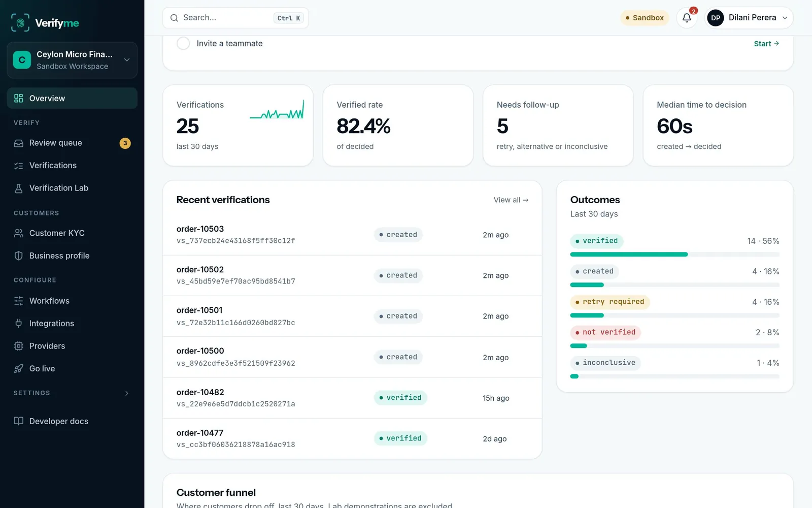Image resolution: width=812 pixels, height=508 pixels.
Task: Go to Review queue
Action: (72, 143)
